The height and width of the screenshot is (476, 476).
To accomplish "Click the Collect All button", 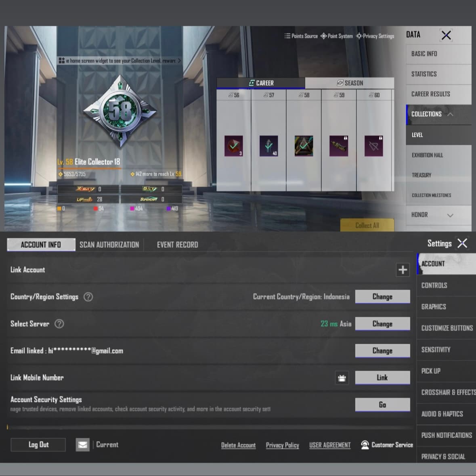I will (x=367, y=225).
